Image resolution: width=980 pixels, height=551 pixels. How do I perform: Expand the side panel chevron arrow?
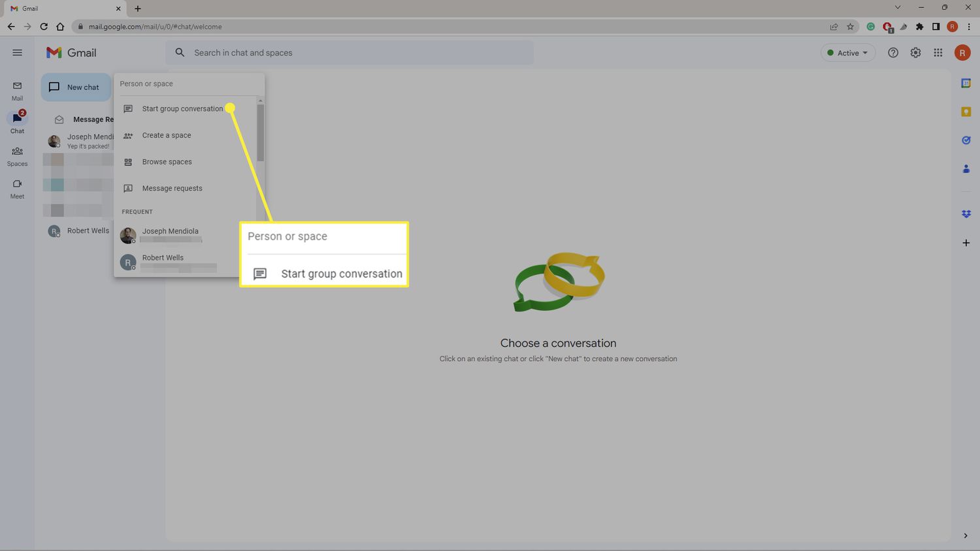point(966,536)
